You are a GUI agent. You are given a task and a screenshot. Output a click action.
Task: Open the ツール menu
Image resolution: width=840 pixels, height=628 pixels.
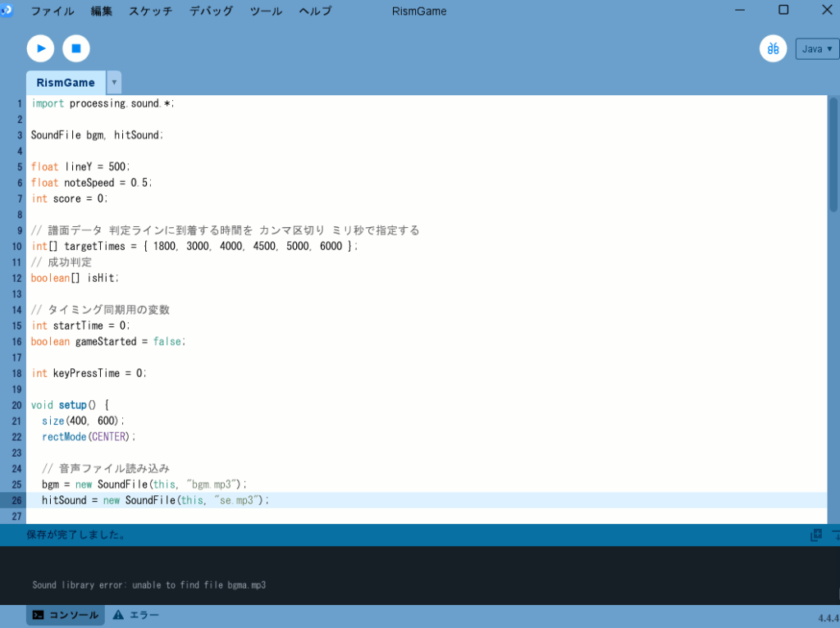(x=266, y=11)
